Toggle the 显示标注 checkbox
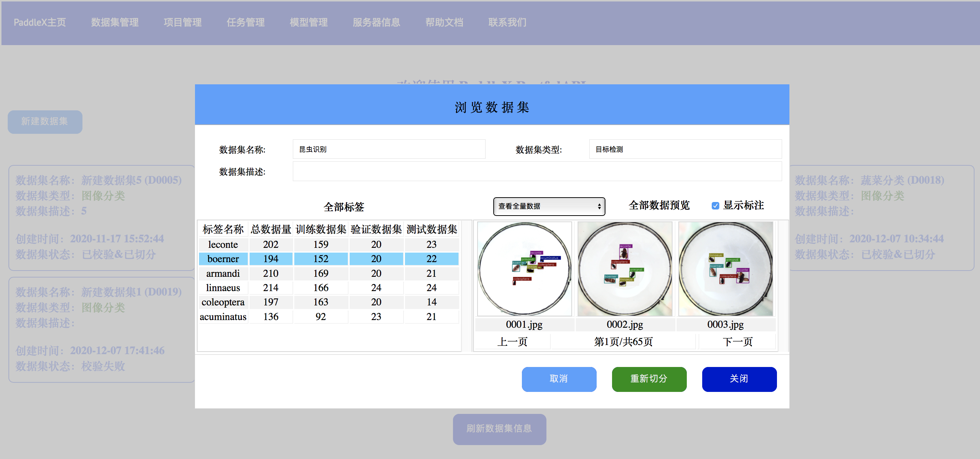This screenshot has width=980, height=459. pos(715,206)
